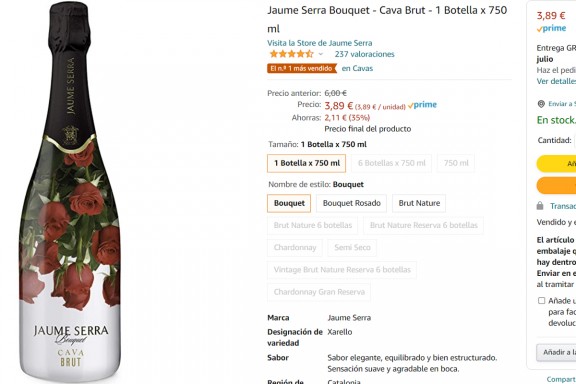Select the 1 Botella x 750 ml size
Screen dimensions: 576x384
point(307,163)
